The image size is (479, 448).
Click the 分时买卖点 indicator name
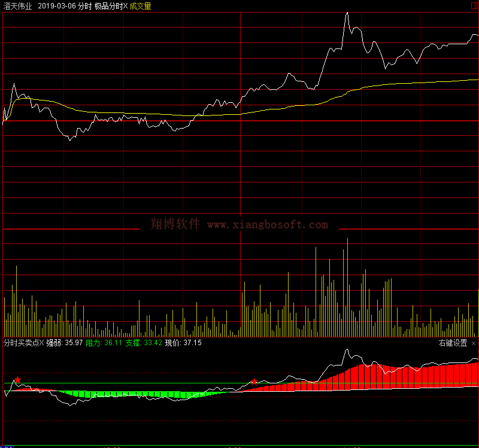tap(20, 343)
